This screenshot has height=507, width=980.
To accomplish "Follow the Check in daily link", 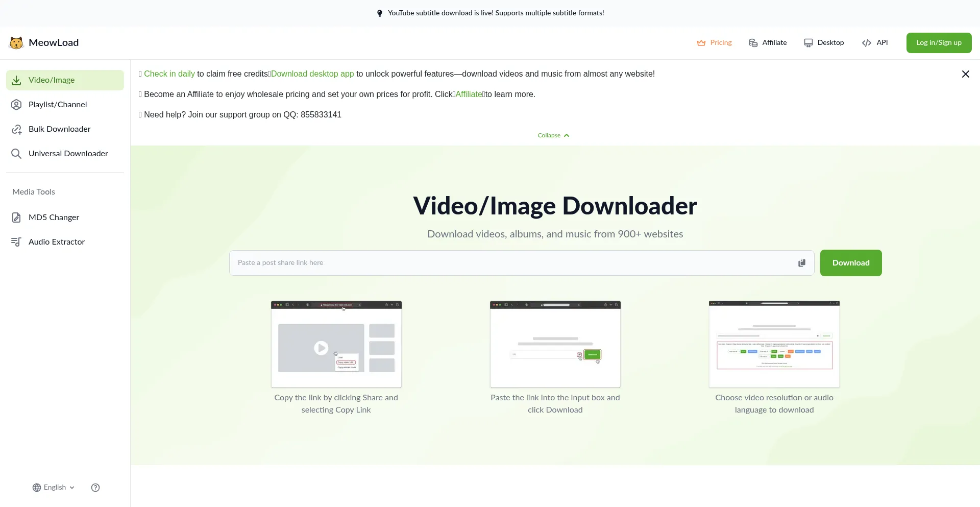I will pyautogui.click(x=169, y=74).
